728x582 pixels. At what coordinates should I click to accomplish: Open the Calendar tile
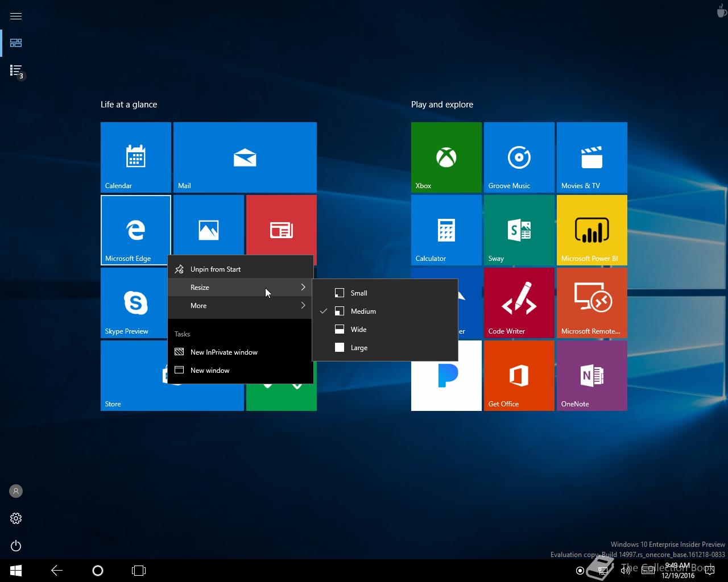(x=136, y=157)
